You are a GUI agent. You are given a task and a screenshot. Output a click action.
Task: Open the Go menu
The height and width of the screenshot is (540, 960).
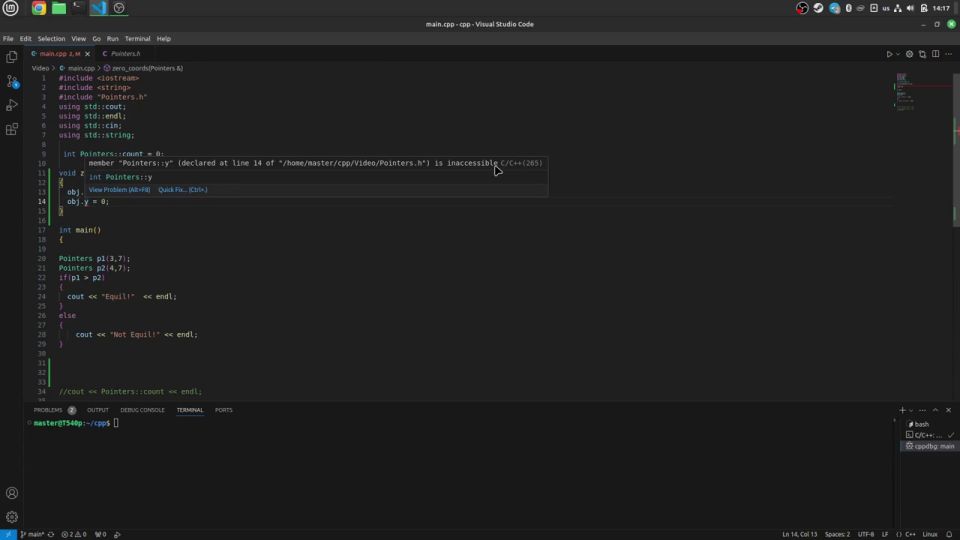pyautogui.click(x=96, y=39)
